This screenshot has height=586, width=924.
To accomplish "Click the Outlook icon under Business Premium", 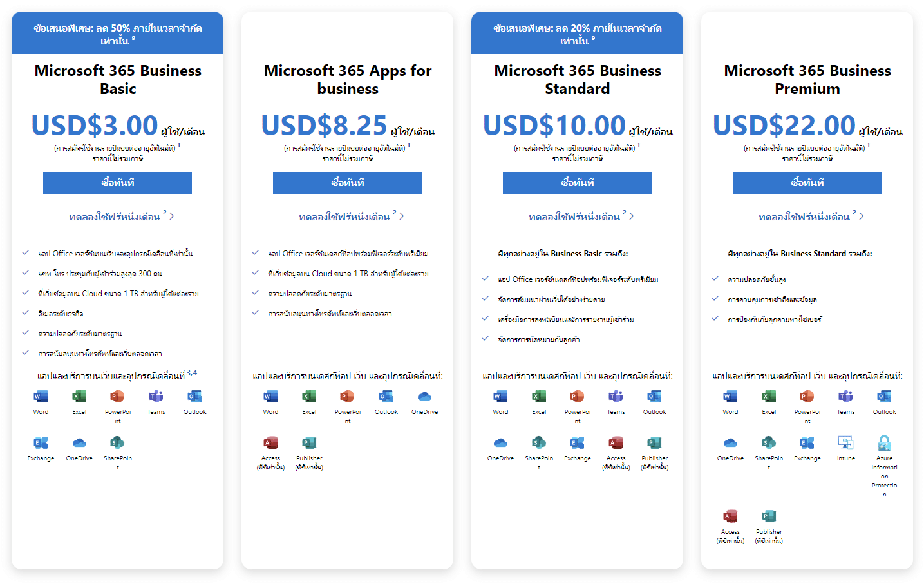I will [x=884, y=398].
